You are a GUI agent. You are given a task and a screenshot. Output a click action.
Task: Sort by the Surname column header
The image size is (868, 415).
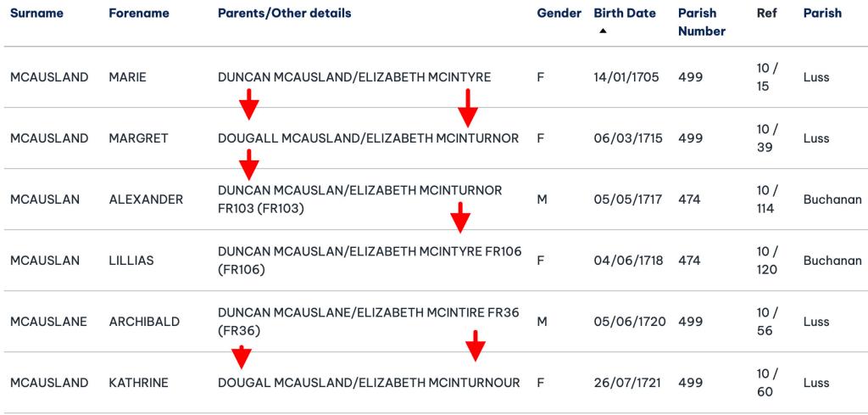coord(36,14)
